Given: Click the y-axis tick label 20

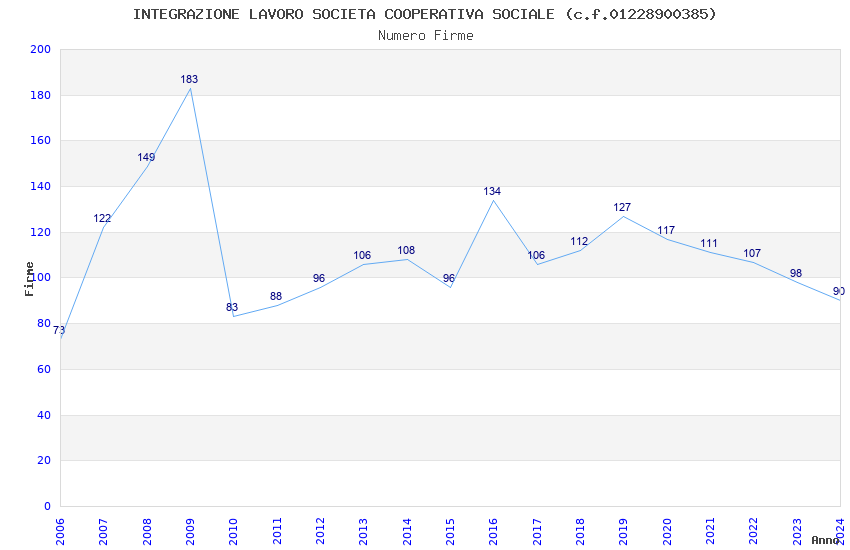Looking at the screenshot, I should (44, 461).
